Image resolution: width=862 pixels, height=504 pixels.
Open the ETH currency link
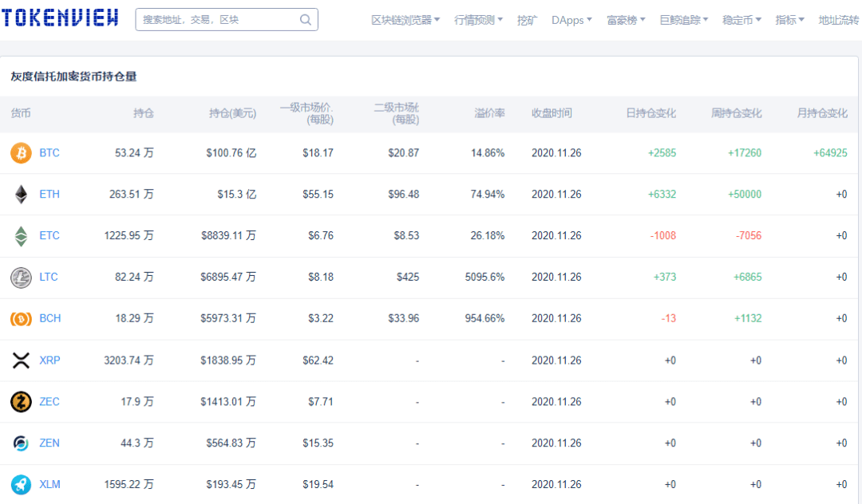[49, 195]
